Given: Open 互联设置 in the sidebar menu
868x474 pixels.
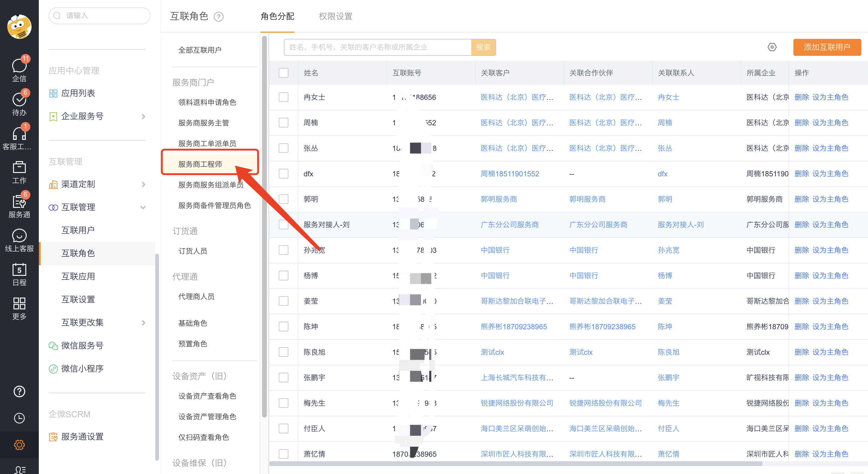Looking at the screenshot, I should (78, 300).
